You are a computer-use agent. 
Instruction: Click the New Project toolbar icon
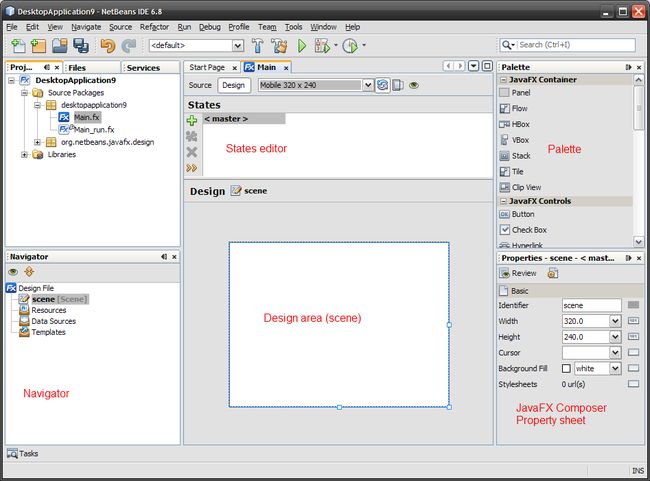pos(38,45)
